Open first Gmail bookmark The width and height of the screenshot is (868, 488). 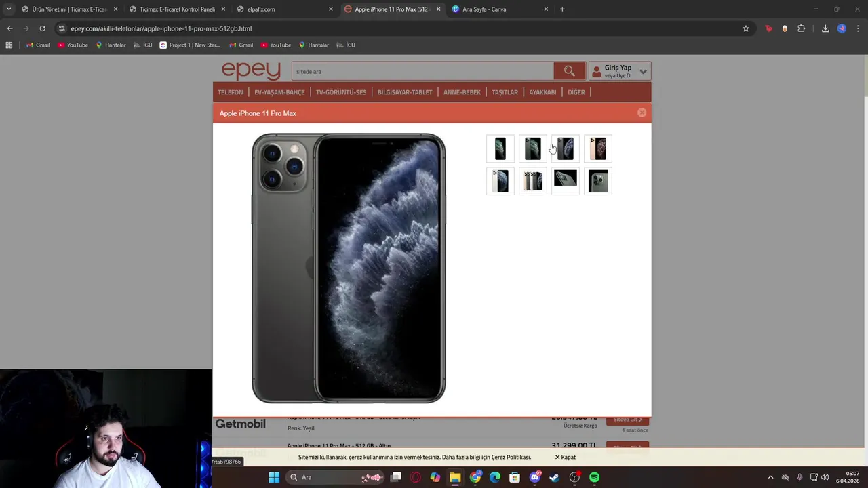(38, 45)
